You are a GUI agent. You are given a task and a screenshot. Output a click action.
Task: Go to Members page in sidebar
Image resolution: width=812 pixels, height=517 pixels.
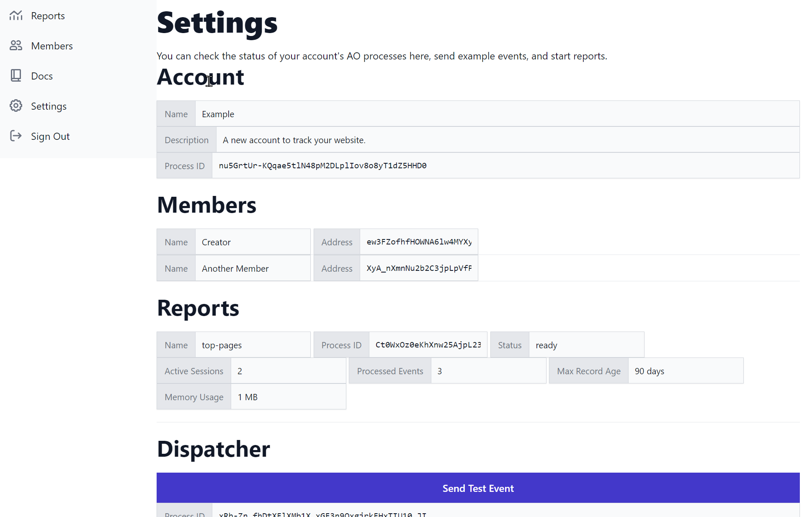(52, 46)
